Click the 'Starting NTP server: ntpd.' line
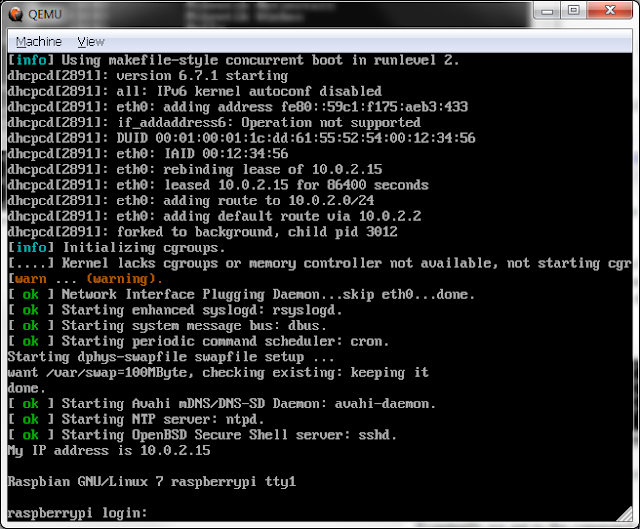 tap(136, 419)
